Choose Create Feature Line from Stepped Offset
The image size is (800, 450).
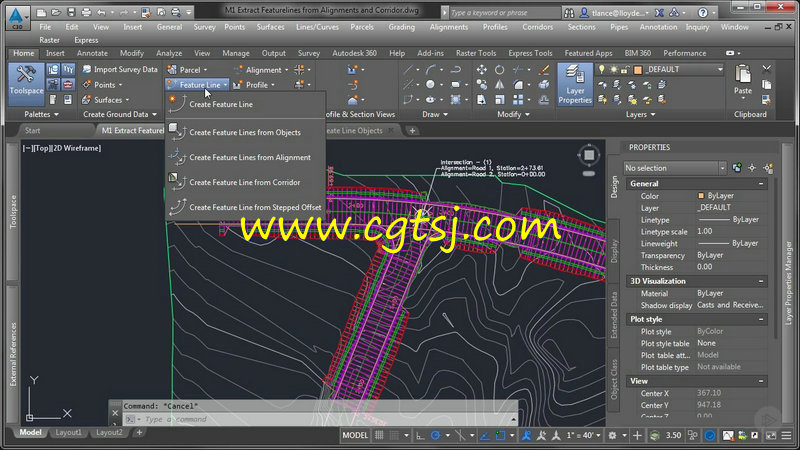pyautogui.click(x=255, y=207)
